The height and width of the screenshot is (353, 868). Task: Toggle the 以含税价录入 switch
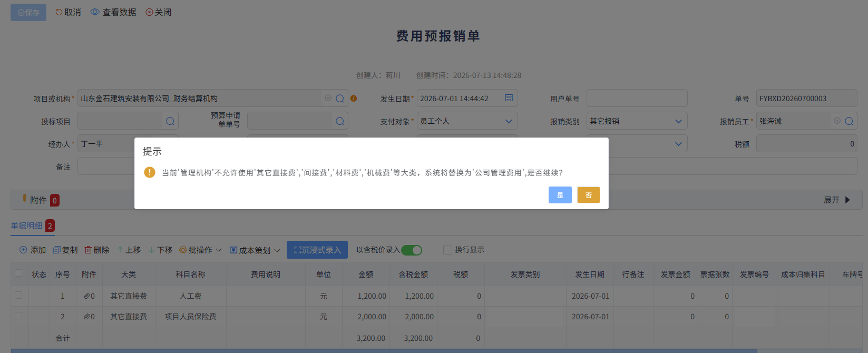pyautogui.click(x=412, y=250)
